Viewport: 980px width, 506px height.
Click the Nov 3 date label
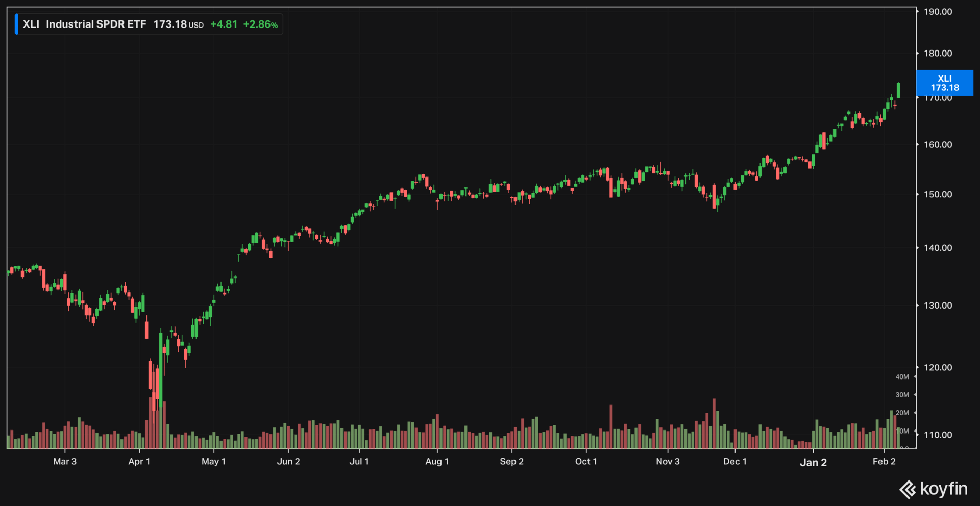point(668,462)
